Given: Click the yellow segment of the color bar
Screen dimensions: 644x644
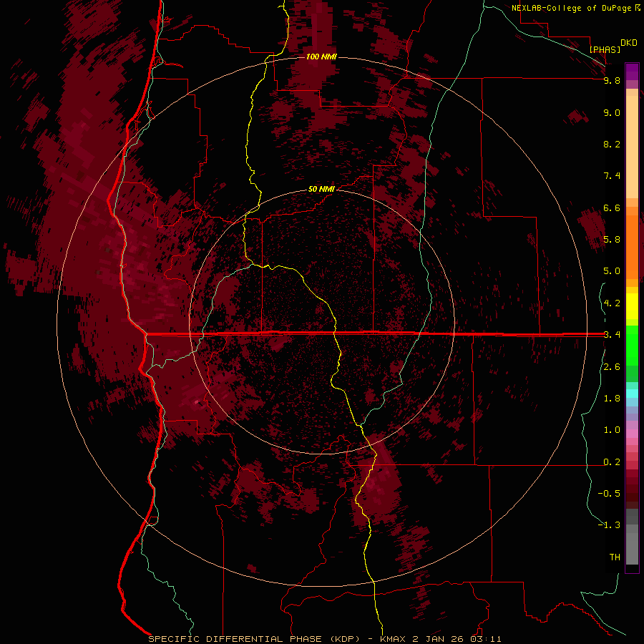Looking at the screenshot, I should pyautogui.click(x=632, y=306).
